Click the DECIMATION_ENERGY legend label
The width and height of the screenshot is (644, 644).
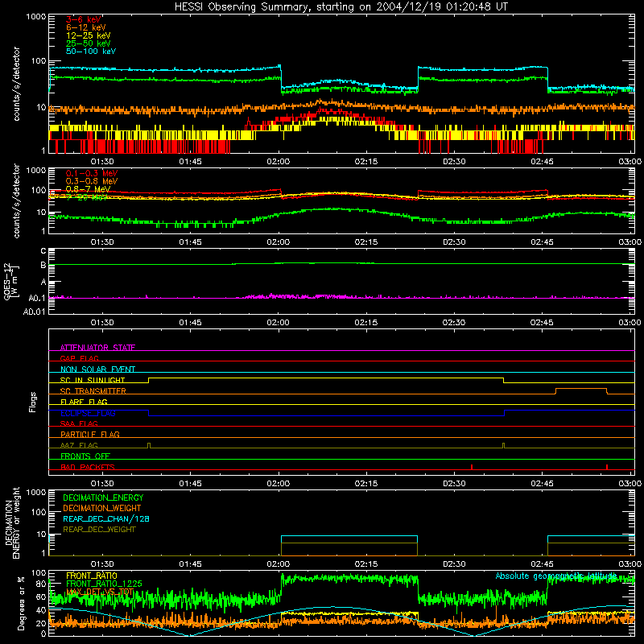[x=103, y=497]
